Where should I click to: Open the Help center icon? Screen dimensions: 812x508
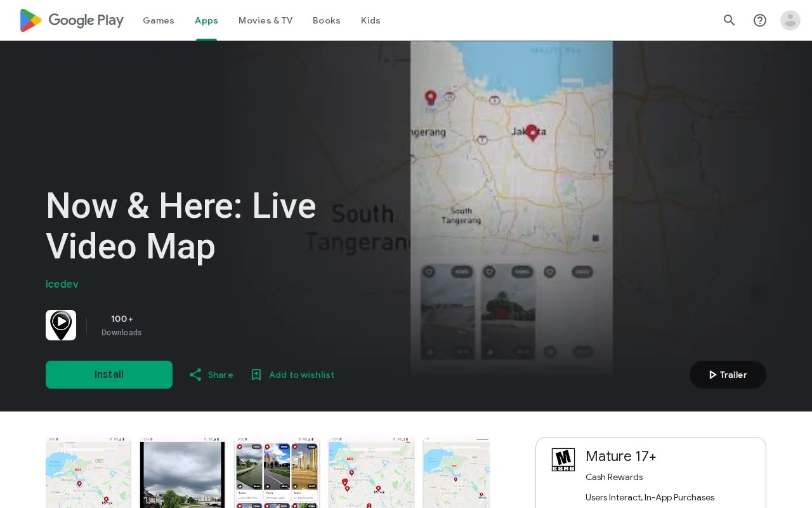pos(760,20)
